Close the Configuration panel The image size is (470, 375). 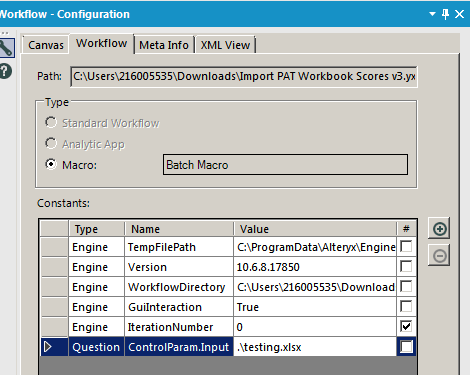pyautogui.click(x=459, y=14)
